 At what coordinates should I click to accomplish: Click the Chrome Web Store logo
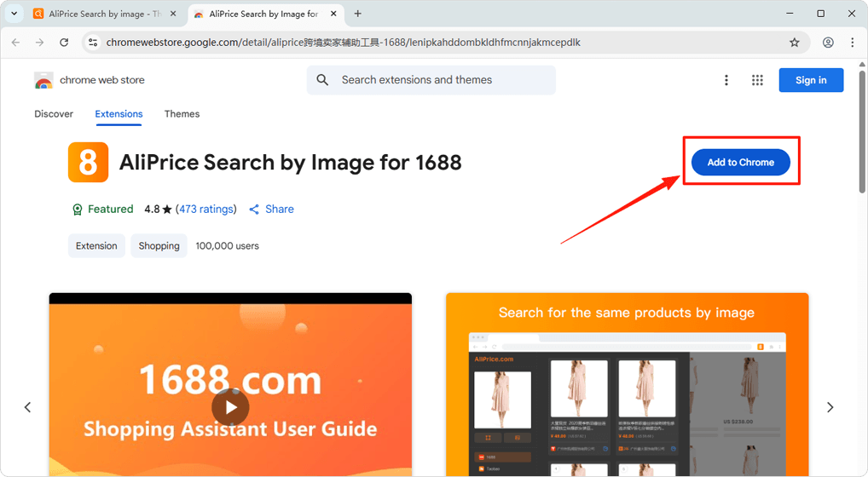tap(44, 80)
